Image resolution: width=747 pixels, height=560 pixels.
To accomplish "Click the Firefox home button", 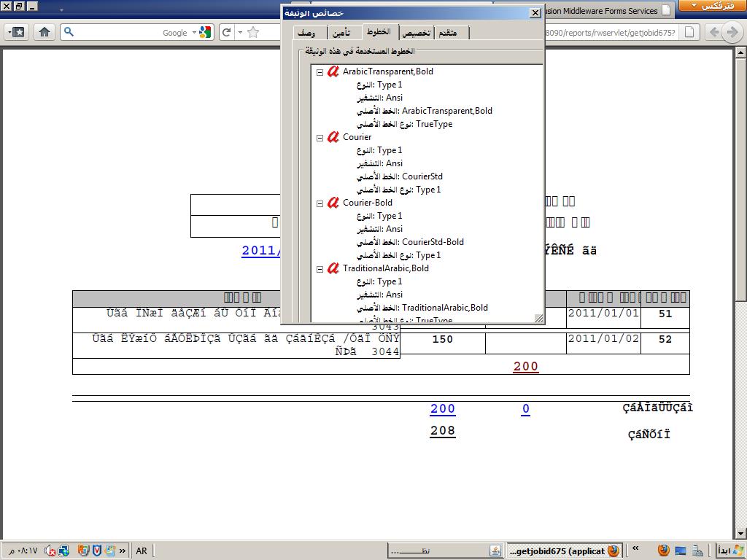I will (44, 32).
